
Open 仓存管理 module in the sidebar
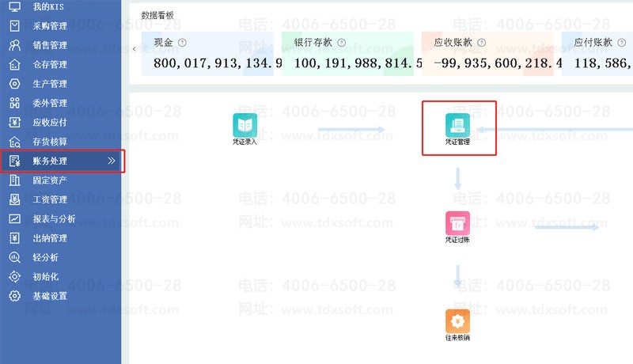(49, 64)
